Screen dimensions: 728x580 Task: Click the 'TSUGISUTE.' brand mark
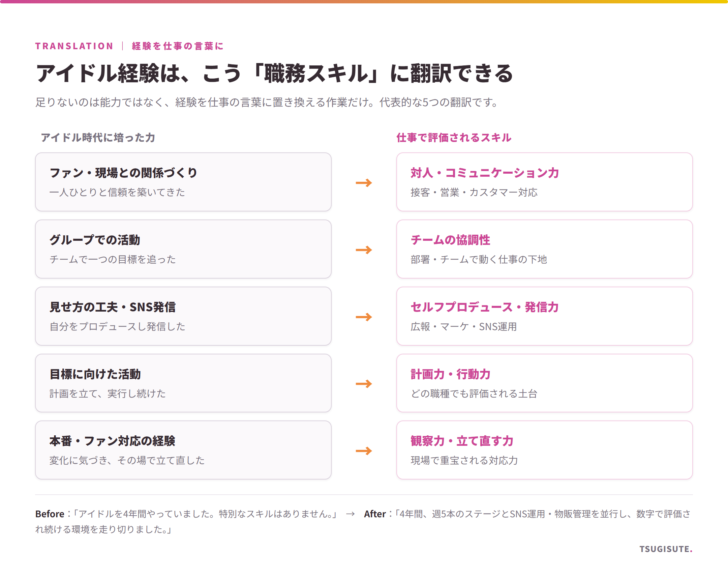(x=666, y=549)
